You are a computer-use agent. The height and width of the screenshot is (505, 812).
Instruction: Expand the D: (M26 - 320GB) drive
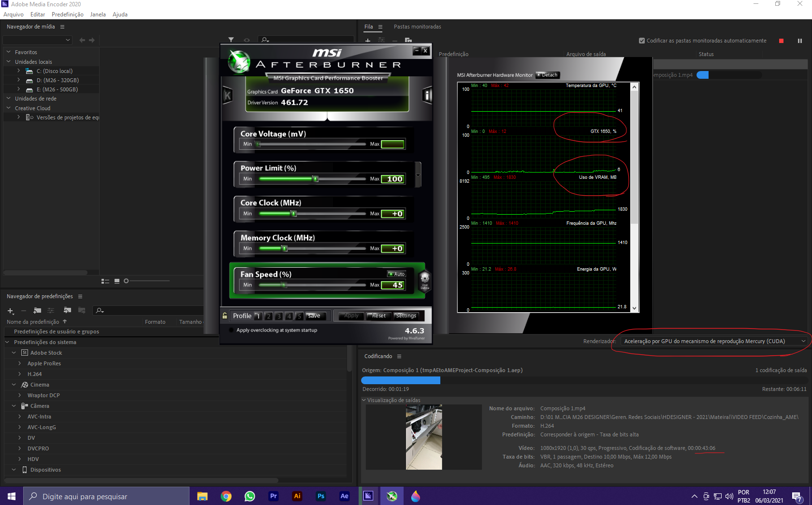click(19, 80)
